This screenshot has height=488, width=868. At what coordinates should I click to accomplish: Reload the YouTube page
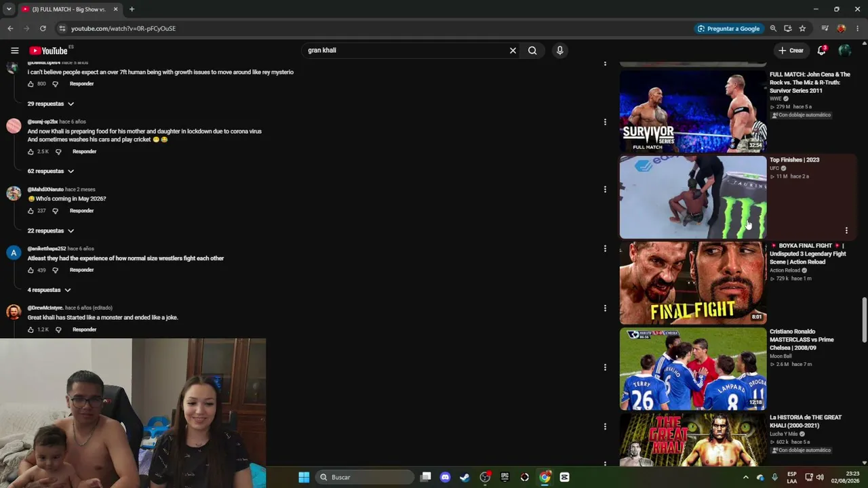click(x=43, y=28)
